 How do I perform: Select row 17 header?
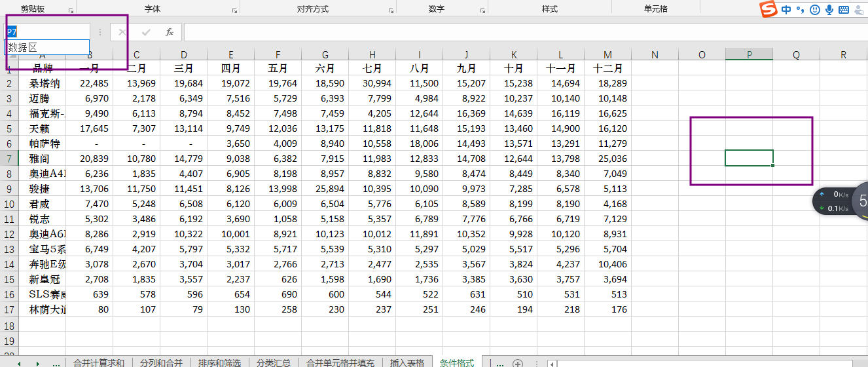point(9,309)
